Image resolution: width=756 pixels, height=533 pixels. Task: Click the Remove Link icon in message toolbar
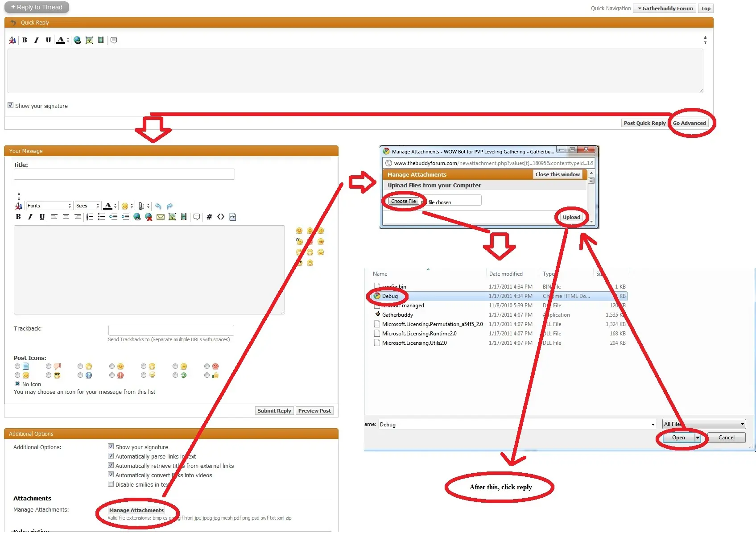click(149, 217)
